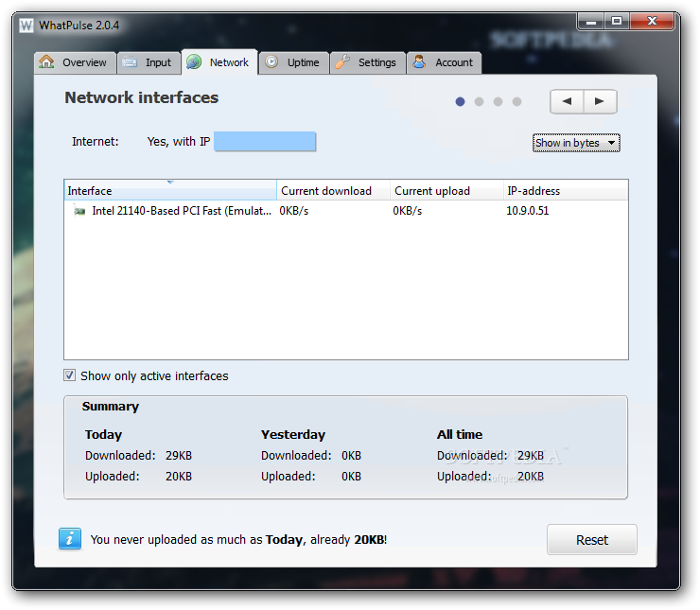Screen dimensions: 700x610
Task: Click Yesterday's Downloaded value 0KB
Action: click(x=351, y=456)
